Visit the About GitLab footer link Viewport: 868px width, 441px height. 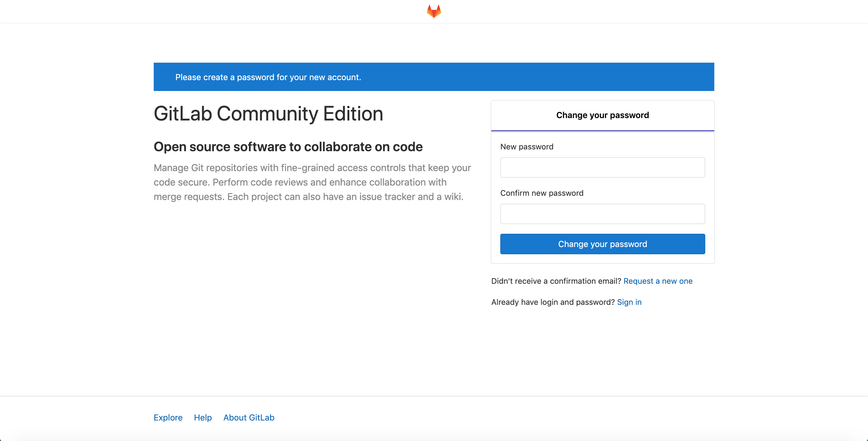[249, 418]
